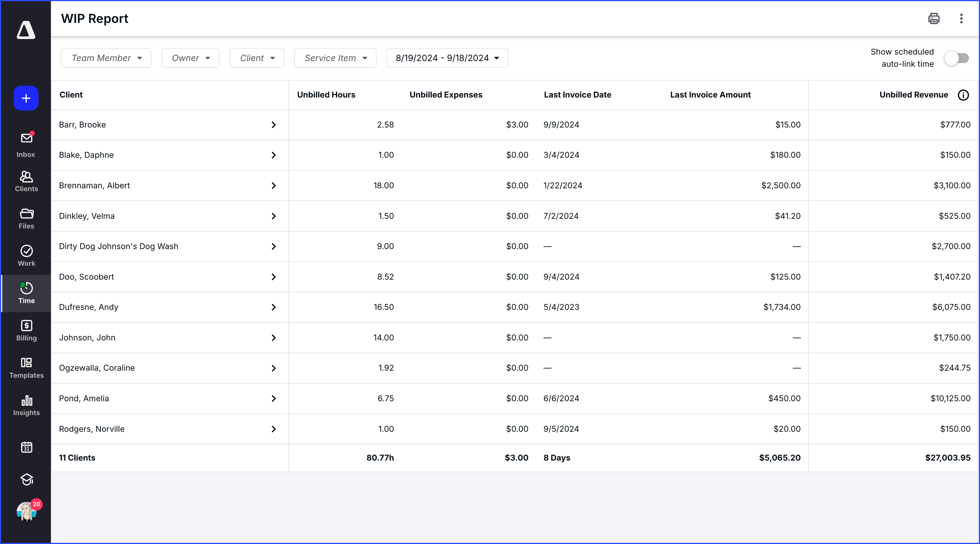This screenshot has width=980, height=544.
Task: Expand the Pond, Amelia row chevron
Action: pyautogui.click(x=274, y=398)
